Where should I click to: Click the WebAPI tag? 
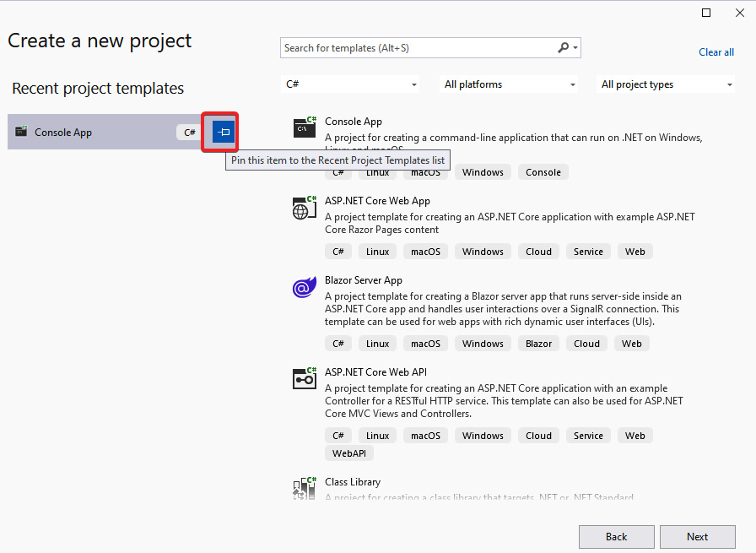point(349,453)
